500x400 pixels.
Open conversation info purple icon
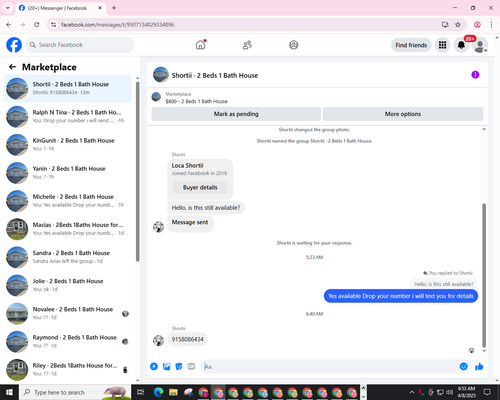pos(475,75)
